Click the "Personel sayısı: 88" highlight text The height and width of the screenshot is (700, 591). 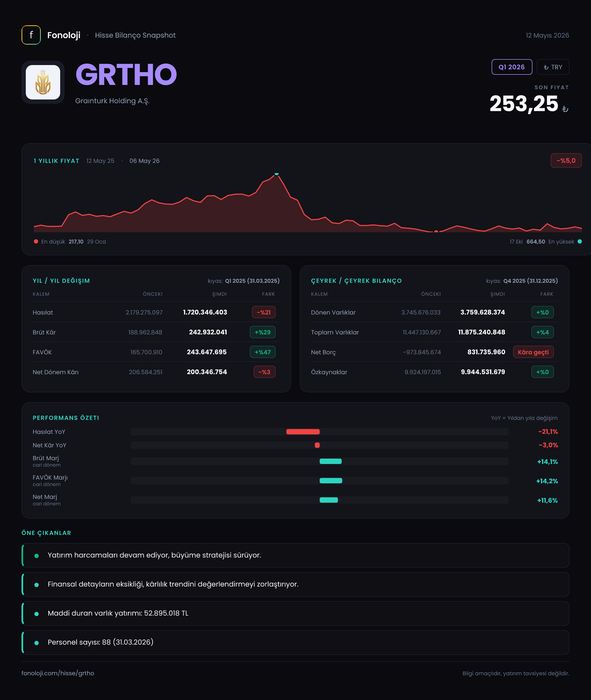tap(100, 642)
